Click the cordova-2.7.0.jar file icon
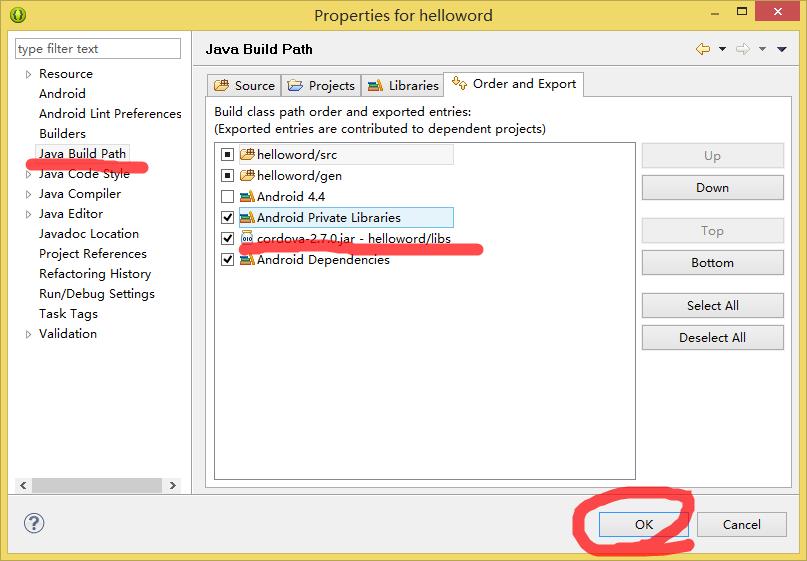 [248, 237]
